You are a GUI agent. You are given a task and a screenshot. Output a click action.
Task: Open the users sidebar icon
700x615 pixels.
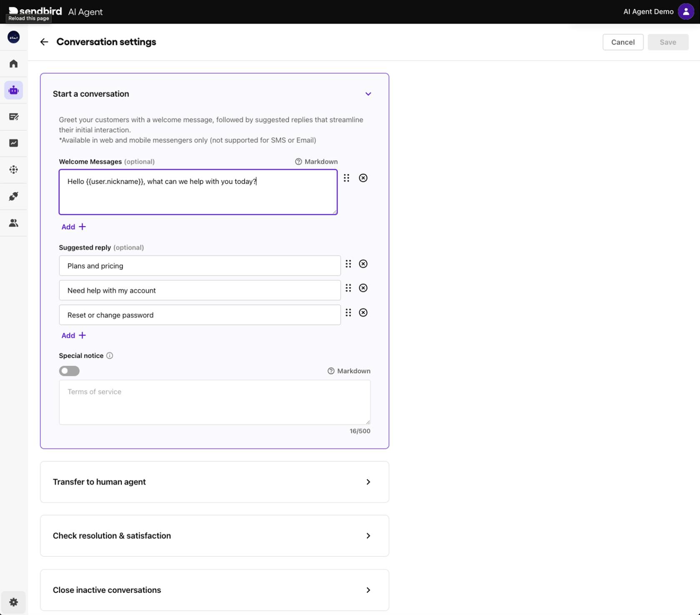click(x=14, y=223)
